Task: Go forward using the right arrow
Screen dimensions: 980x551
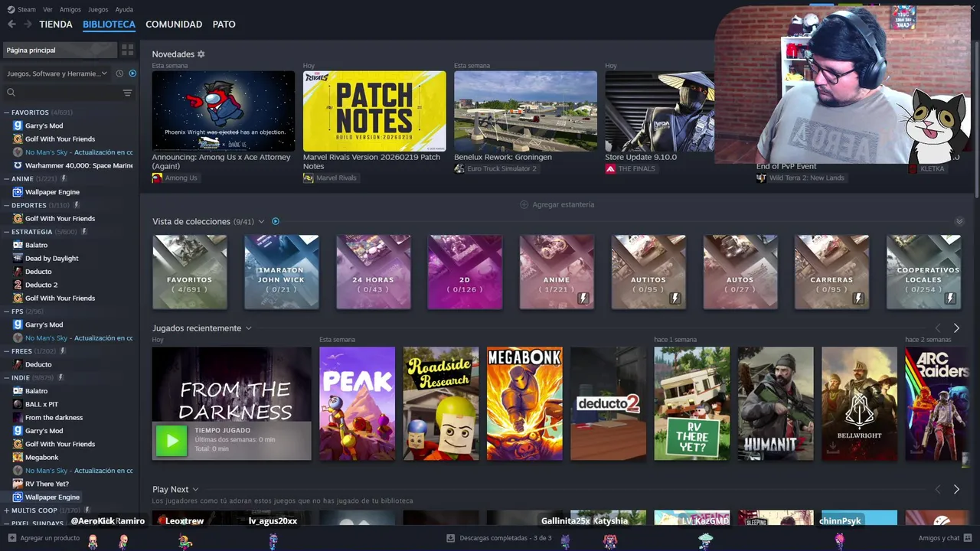Action: pyautogui.click(x=28, y=24)
